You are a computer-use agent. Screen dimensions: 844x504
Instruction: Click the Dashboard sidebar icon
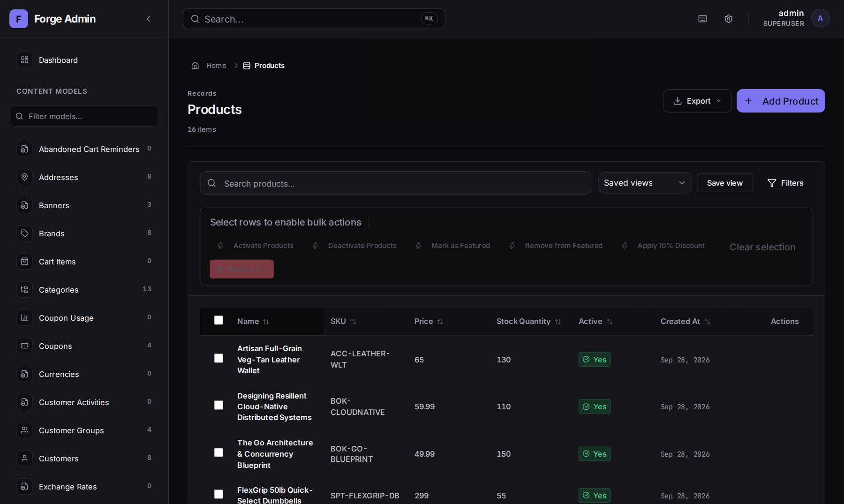coord(25,60)
